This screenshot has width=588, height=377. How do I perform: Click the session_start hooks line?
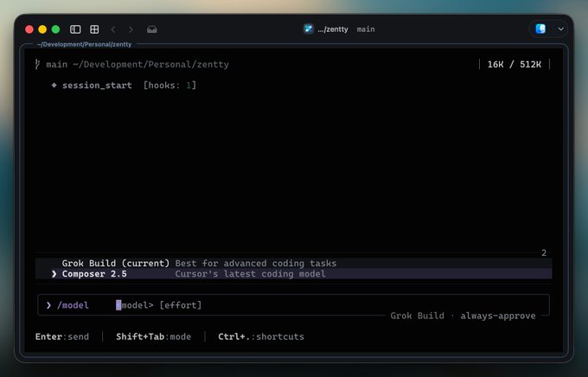[124, 86]
